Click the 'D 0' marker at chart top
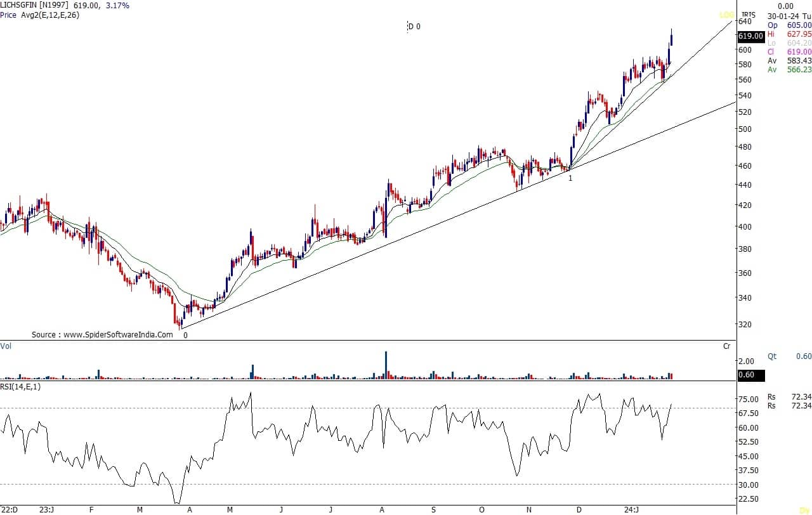812x515 pixels. coord(414,27)
